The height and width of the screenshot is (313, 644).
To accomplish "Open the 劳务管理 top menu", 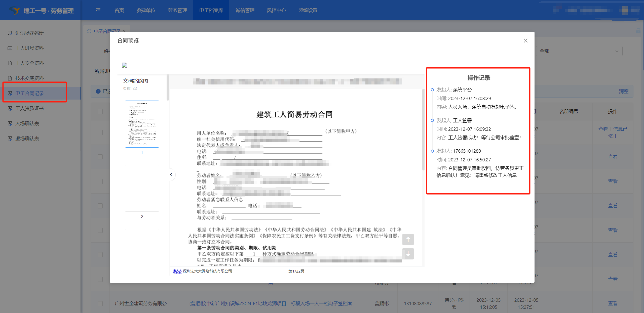I will click(x=177, y=10).
